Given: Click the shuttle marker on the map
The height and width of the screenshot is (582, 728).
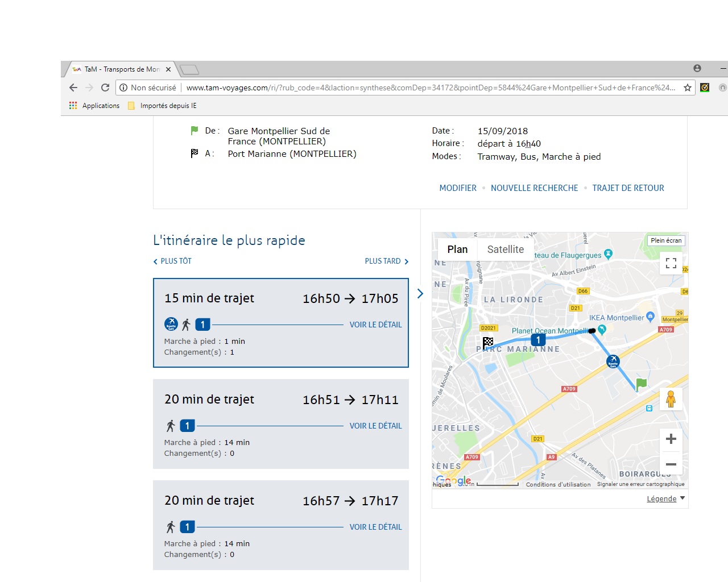Looking at the screenshot, I should [613, 360].
